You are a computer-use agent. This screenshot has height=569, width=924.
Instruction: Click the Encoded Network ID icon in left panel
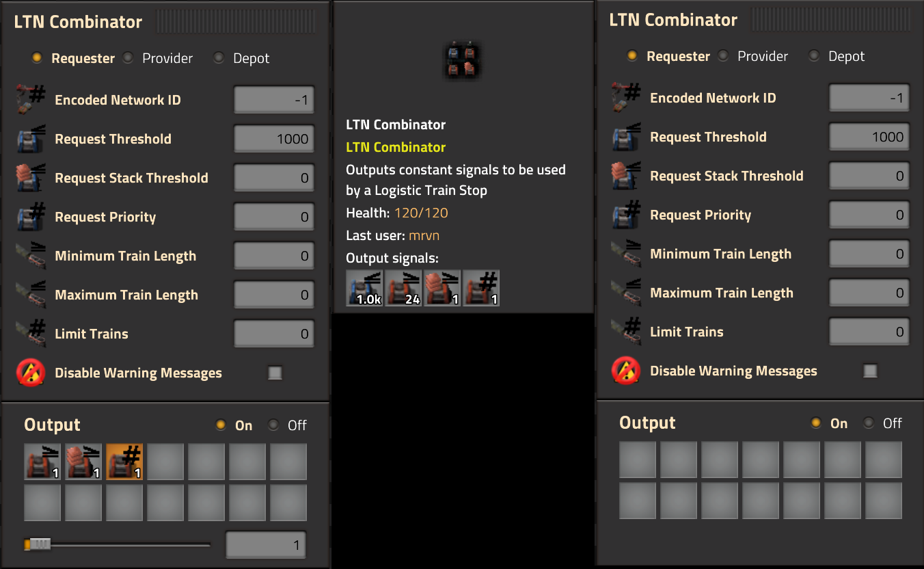pyautogui.click(x=31, y=100)
